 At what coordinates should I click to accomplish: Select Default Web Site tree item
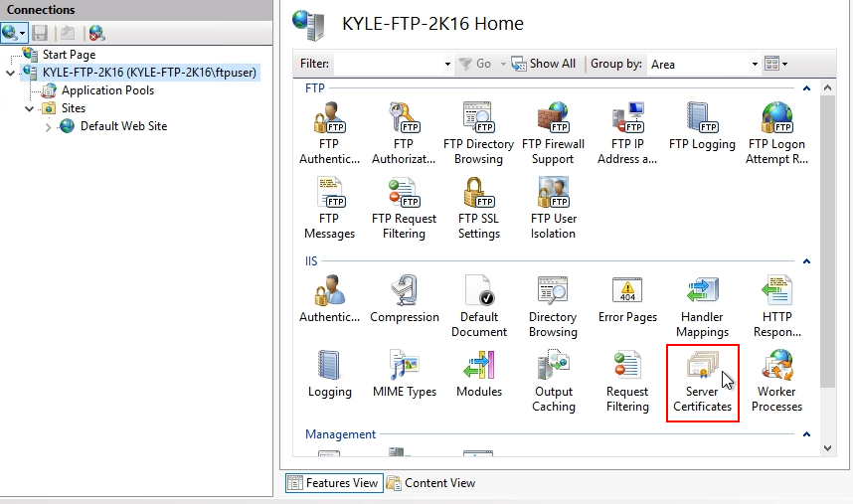point(123,126)
